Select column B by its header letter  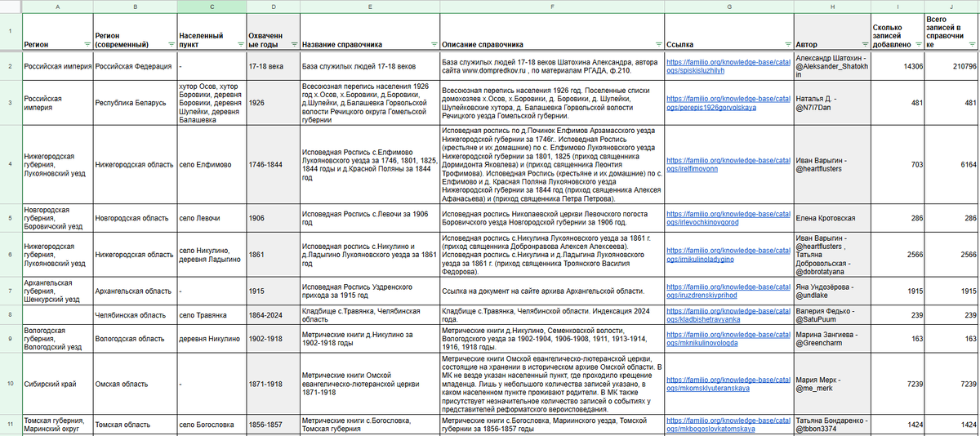click(134, 6)
